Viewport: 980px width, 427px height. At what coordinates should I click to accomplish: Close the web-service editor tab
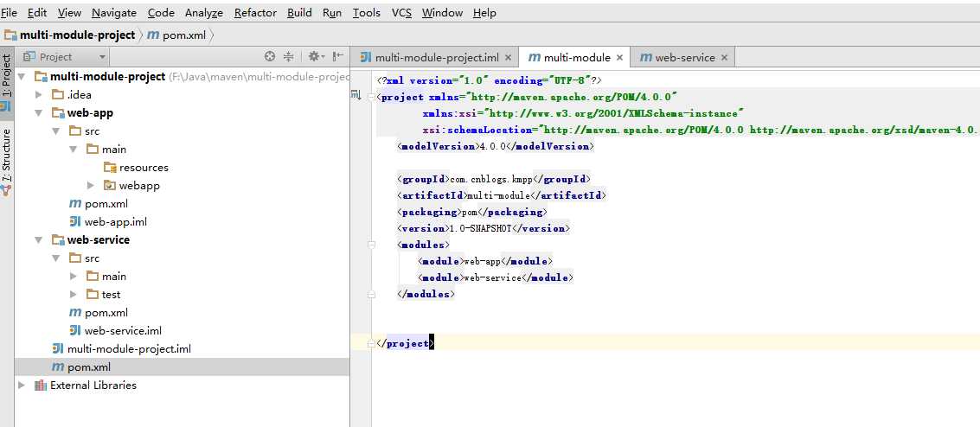(724, 57)
